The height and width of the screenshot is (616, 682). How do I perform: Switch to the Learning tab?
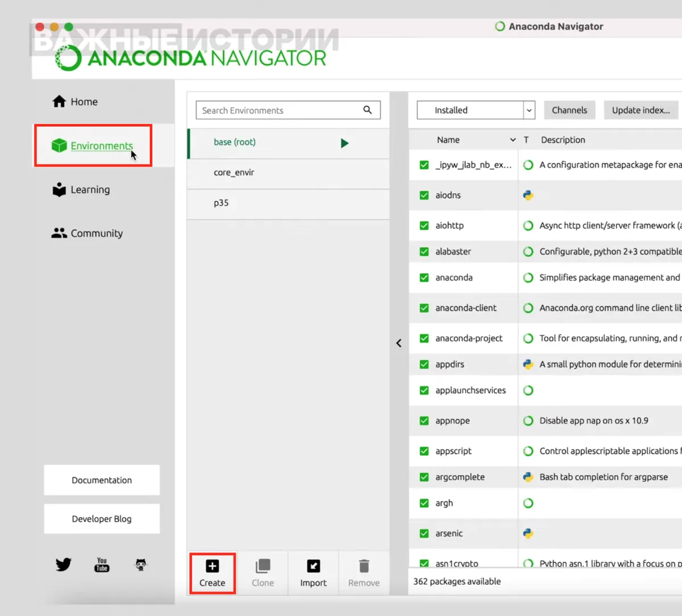coord(81,189)
